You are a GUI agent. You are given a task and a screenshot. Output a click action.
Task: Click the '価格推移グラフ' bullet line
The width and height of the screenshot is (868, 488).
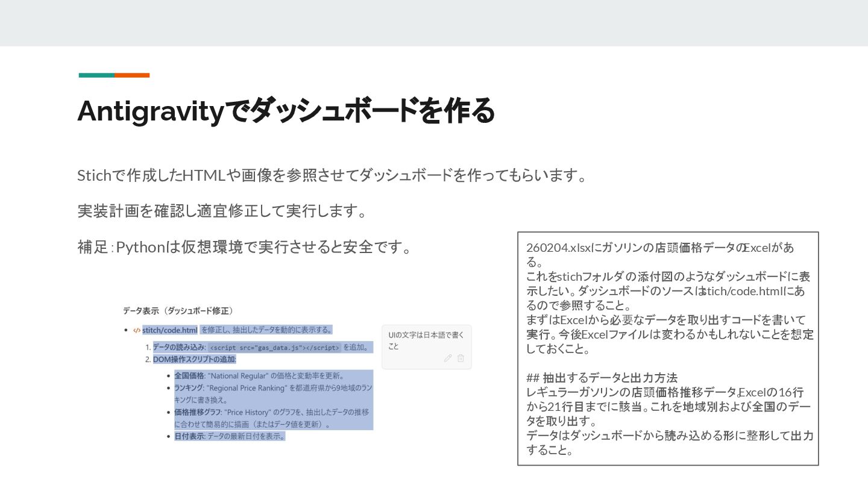click(x=273, y=418)
